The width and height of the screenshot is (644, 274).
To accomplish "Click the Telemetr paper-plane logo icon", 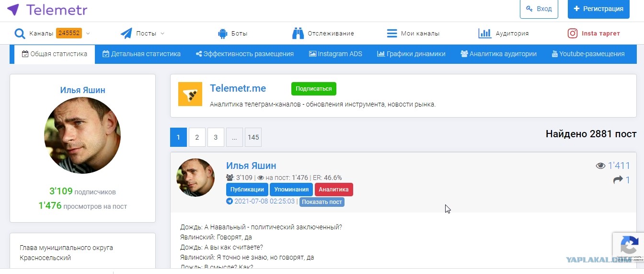I will (x=13, y=9).
